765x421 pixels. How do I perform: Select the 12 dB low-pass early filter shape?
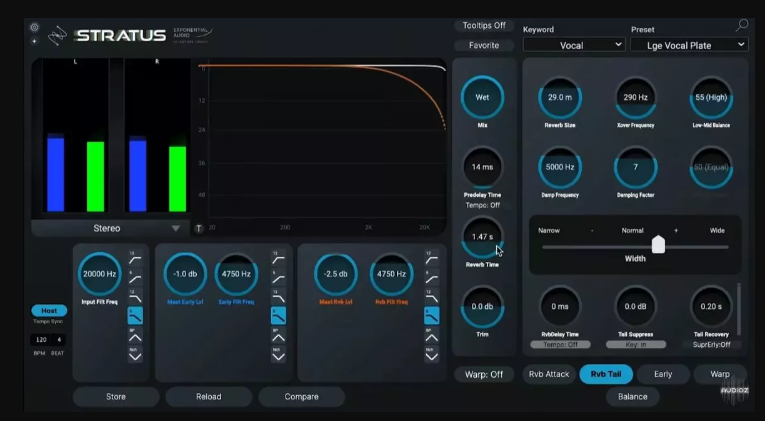pos(279,297)
